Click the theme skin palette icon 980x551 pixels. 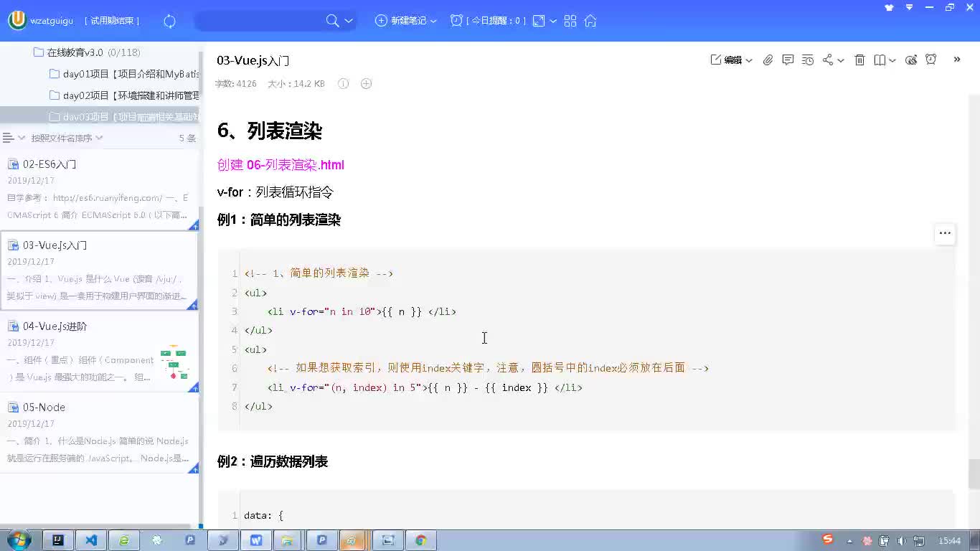[x=911, y=60]
